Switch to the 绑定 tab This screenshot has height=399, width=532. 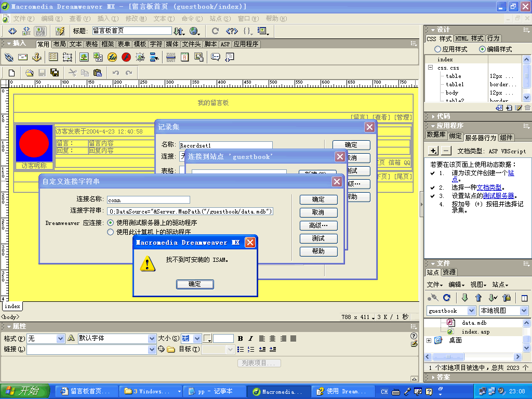(x=455, y=136)
